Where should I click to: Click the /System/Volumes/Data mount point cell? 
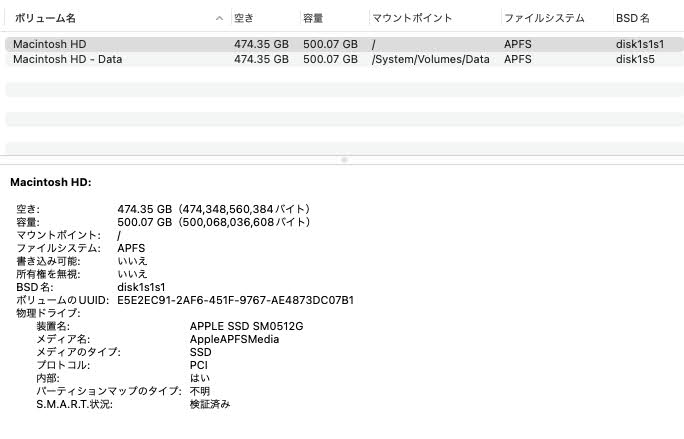(430, 59)
